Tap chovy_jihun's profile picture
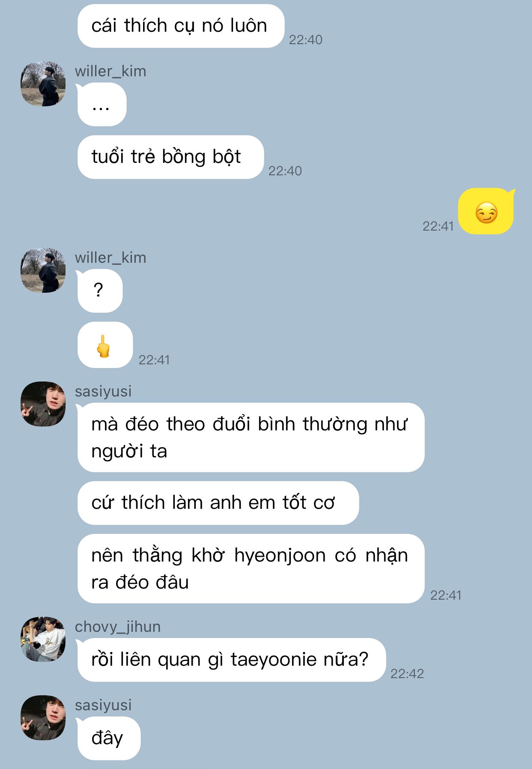The width and height of the screenshot is (532, 769). tap(43, 640)
